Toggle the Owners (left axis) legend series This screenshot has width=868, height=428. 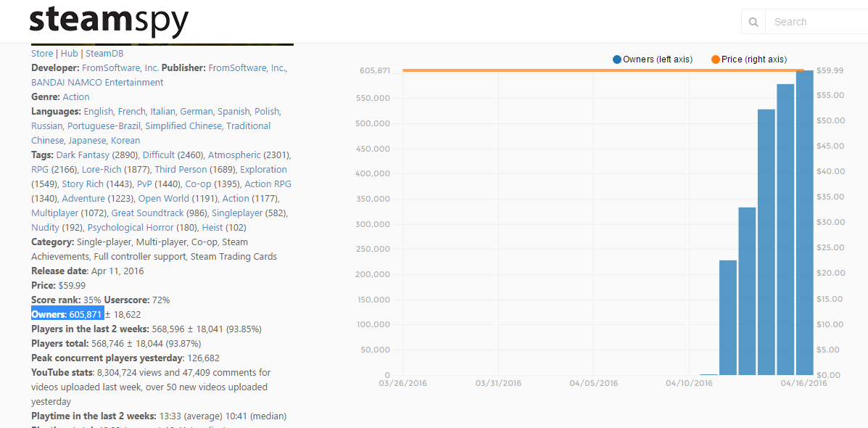pyautogui.click(x=653, y=59)
